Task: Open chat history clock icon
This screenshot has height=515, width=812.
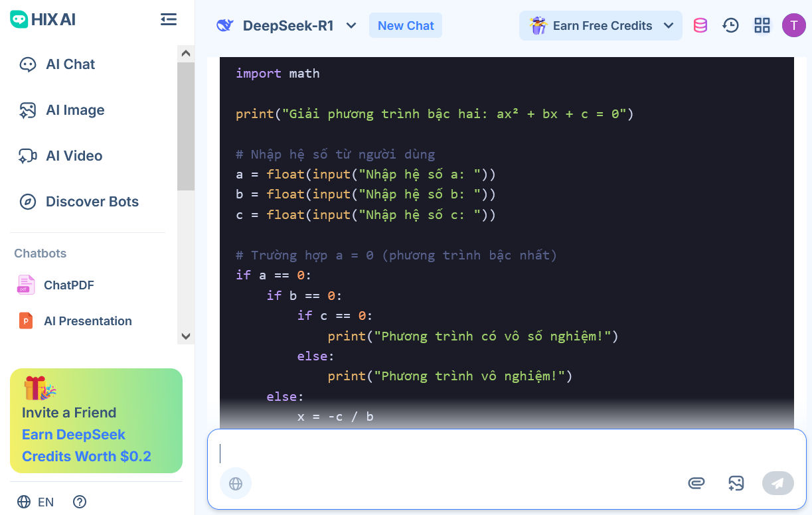Action: click(730, 26)
